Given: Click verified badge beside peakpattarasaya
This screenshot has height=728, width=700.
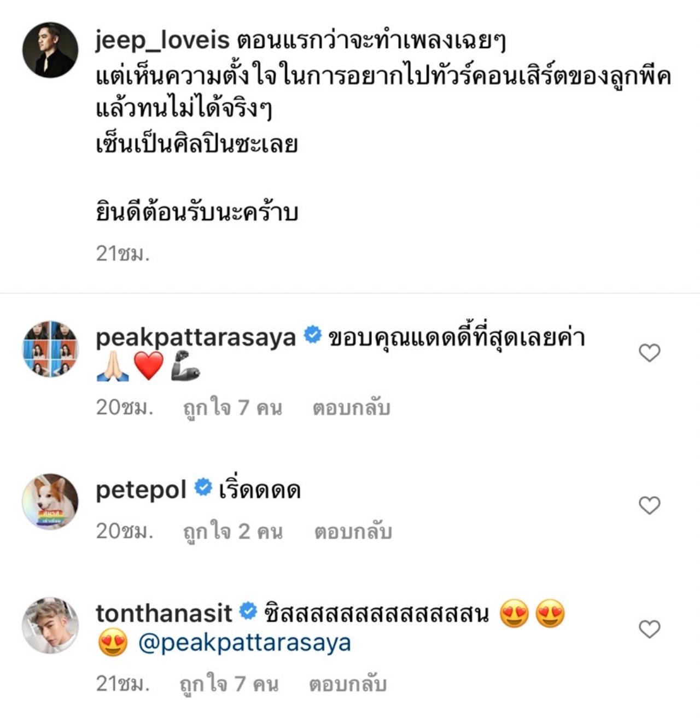Looking at the screenshot, I should tap(312, 335).
